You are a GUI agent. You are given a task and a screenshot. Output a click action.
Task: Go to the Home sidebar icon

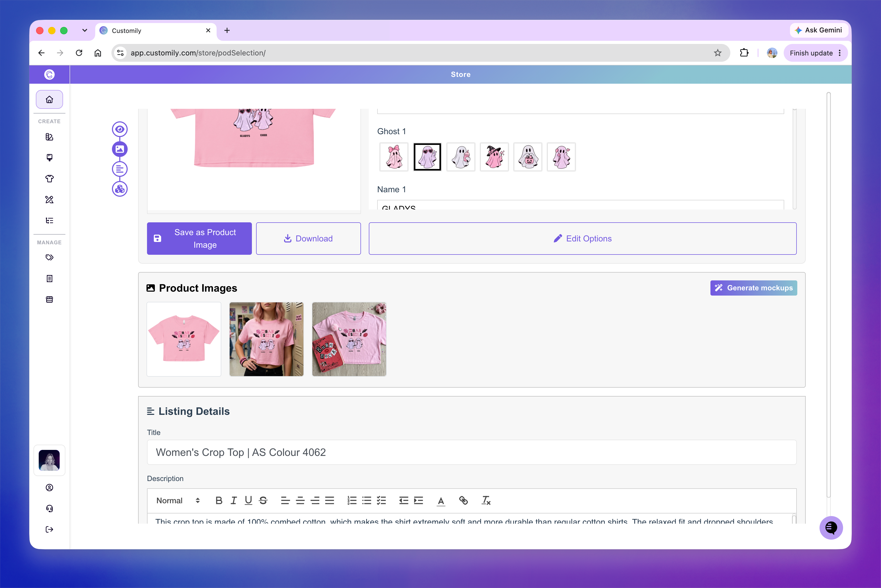[x=49, y=99]
